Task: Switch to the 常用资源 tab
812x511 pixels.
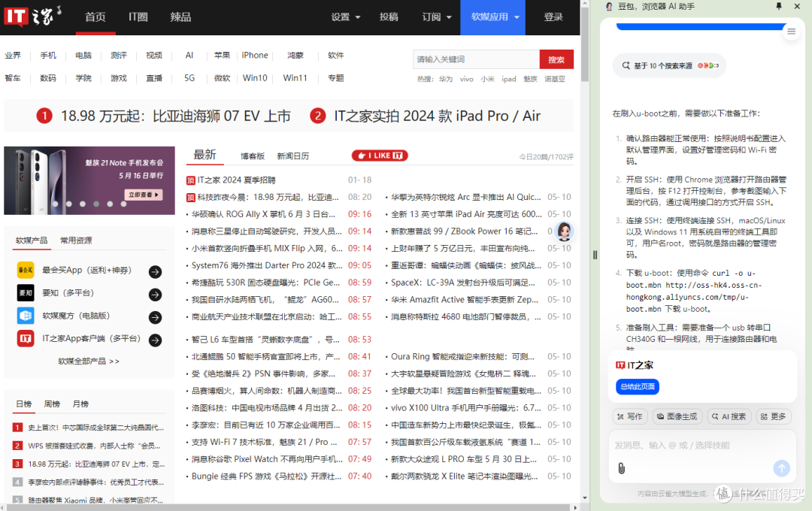Action: tap(76, 240)
